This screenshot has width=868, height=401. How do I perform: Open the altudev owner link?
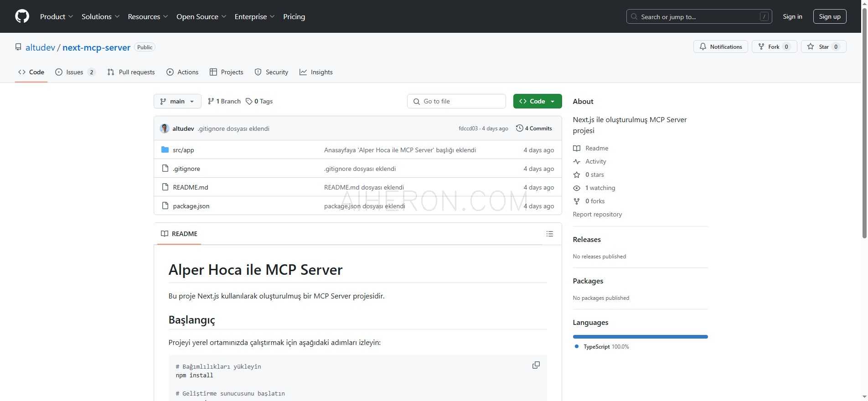click(40, 47)
